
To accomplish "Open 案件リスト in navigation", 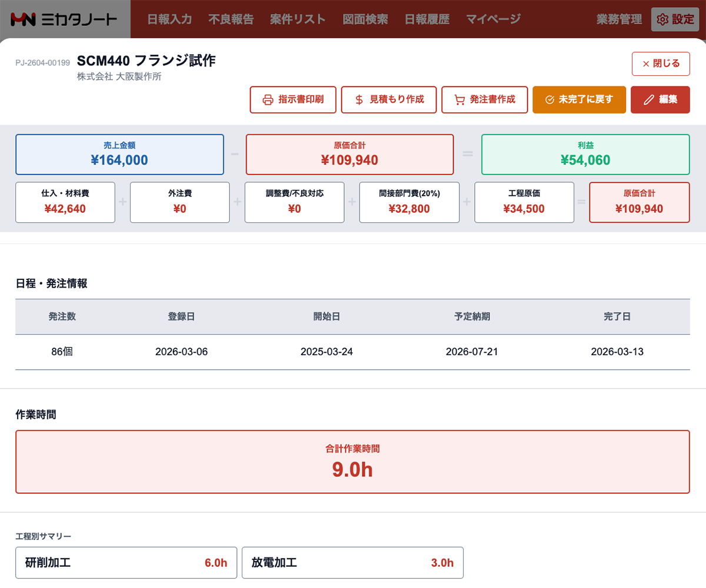I will 298,19.
